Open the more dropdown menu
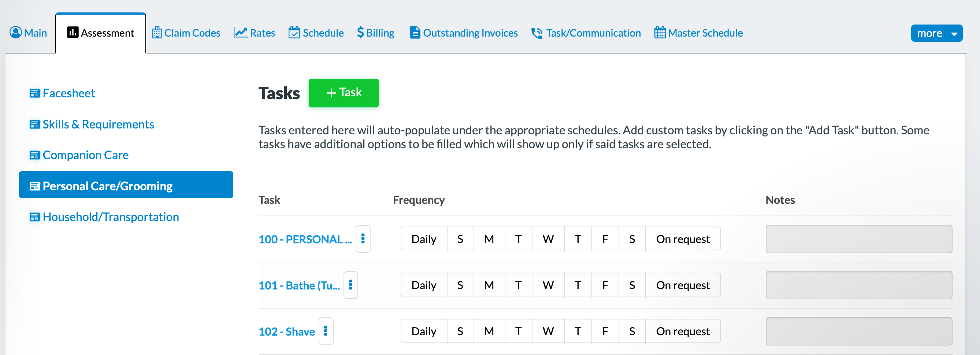Viewport: 980px width, 355px height. pos(936,33)
